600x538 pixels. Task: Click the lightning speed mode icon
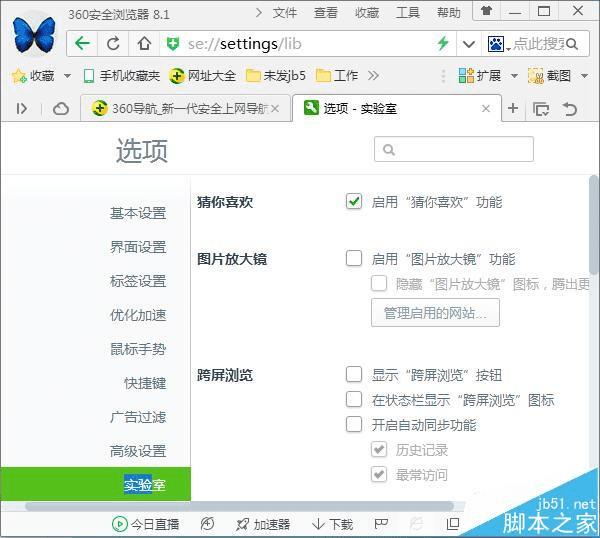(x=443, y=43)
